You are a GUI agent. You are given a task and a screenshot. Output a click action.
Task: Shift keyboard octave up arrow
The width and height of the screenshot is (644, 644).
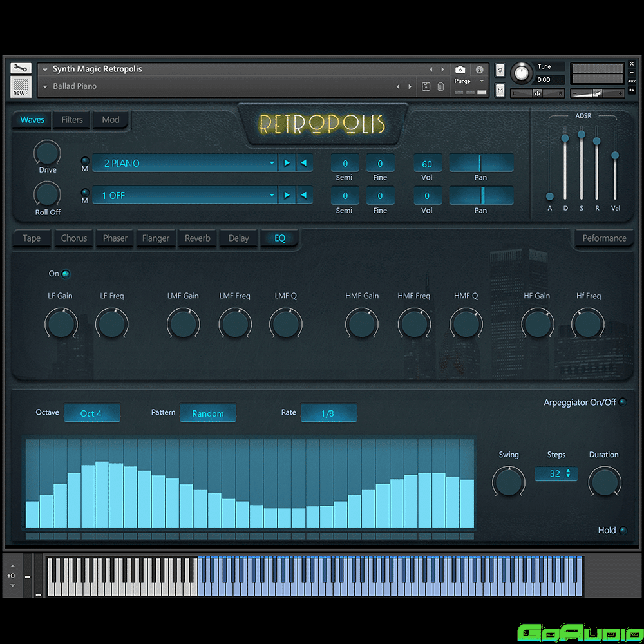pos(13,566)
